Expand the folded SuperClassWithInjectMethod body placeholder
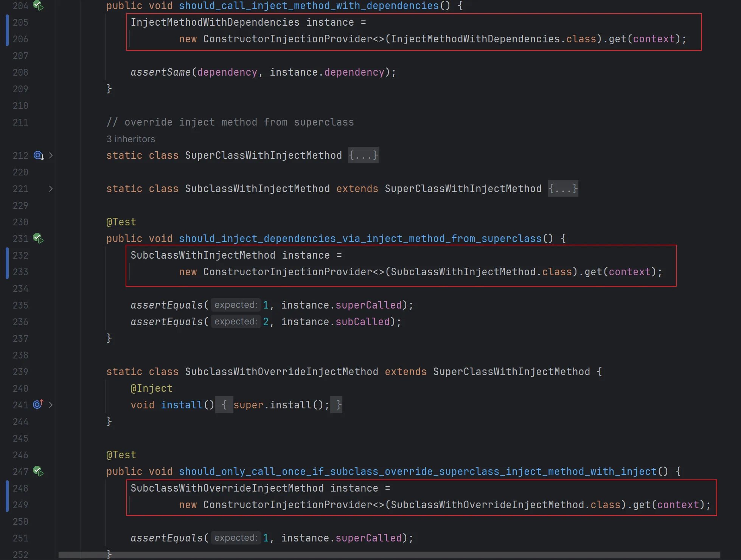Image resolution: width=741 pixels, height=560 pixels. [363, 155]
